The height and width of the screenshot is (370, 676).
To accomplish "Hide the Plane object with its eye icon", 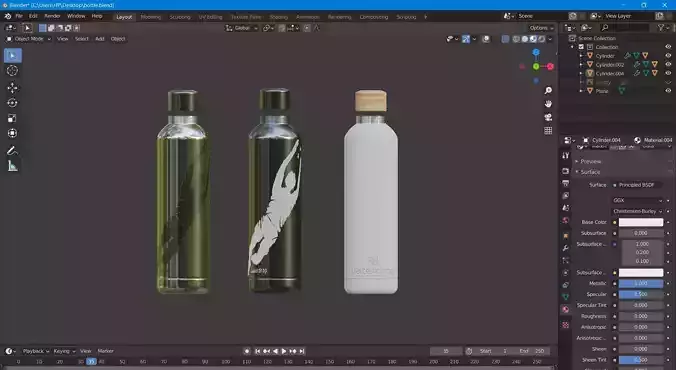I will tap(668, 91).
